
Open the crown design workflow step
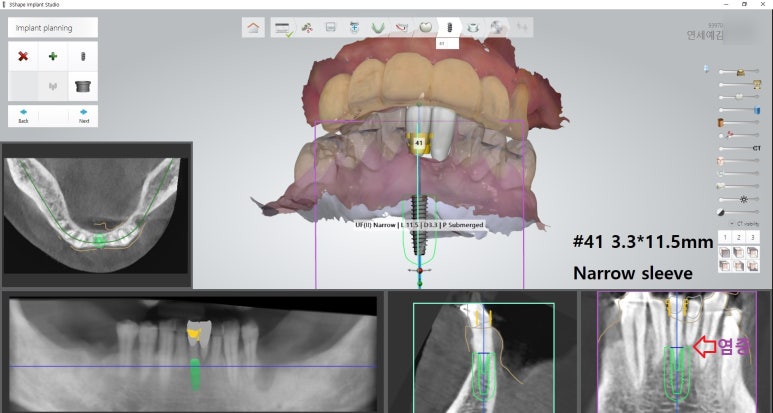point(426,28)
